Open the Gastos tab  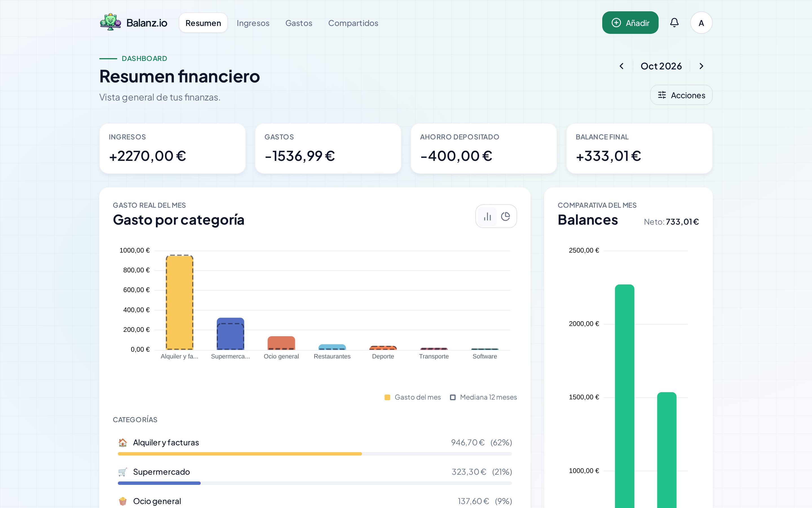(x=299, y=23)
